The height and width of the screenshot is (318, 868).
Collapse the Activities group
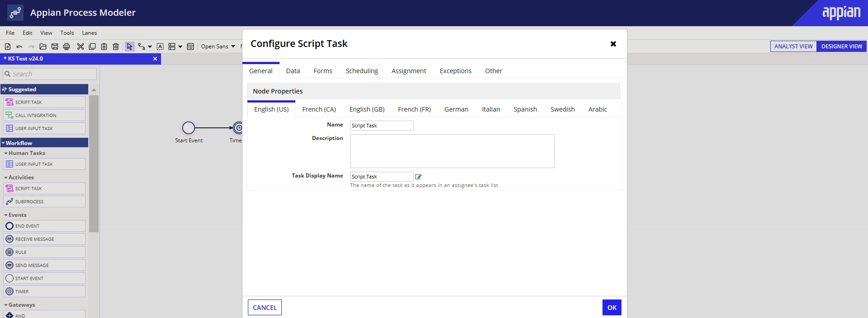(x=19, y=178)
